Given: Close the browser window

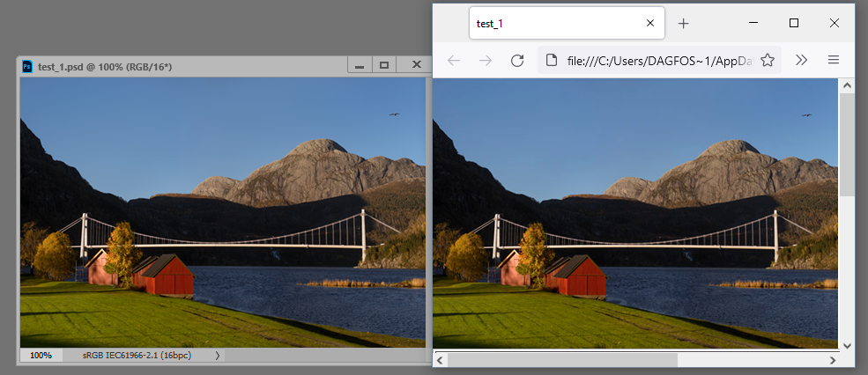Looking at the screenshot, I should point(835,23).
